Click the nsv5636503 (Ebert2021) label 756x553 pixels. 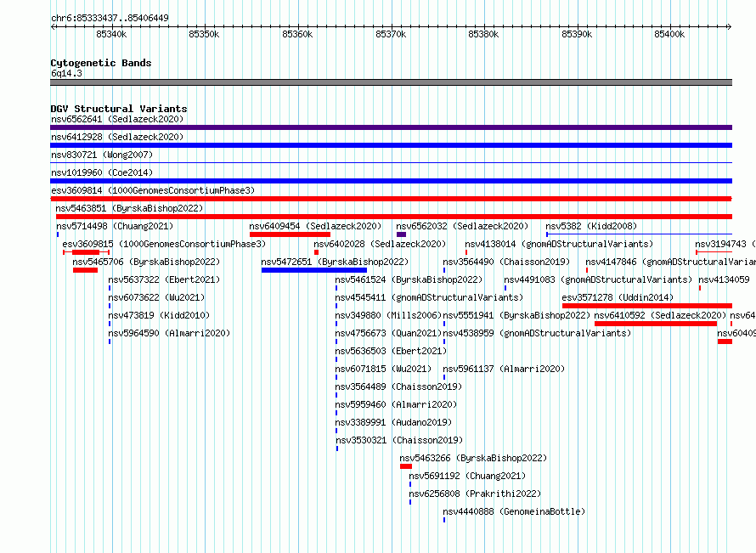click(391, 351)
